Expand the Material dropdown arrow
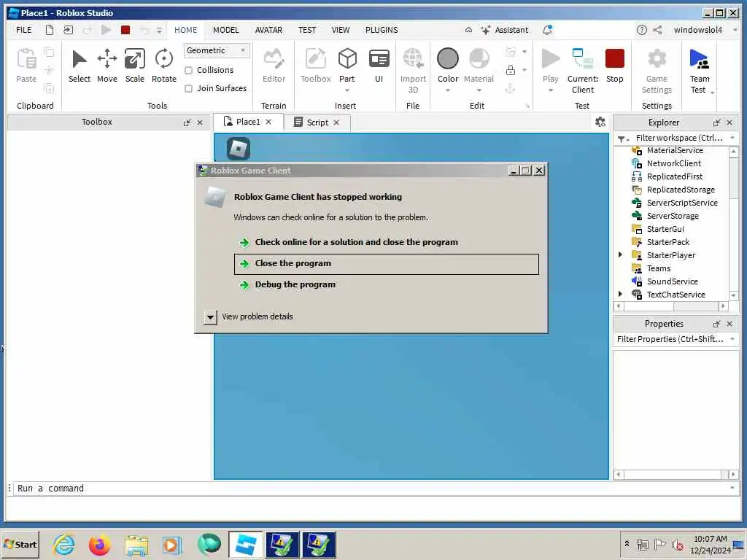The width and height of the screenshot is (747, 560). click(479, 90)
